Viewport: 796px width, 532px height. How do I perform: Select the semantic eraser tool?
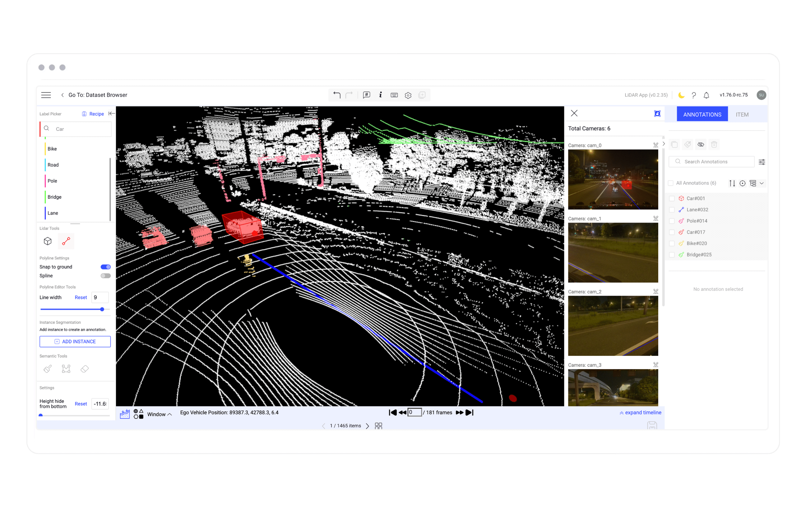click(x=85, y=369)
